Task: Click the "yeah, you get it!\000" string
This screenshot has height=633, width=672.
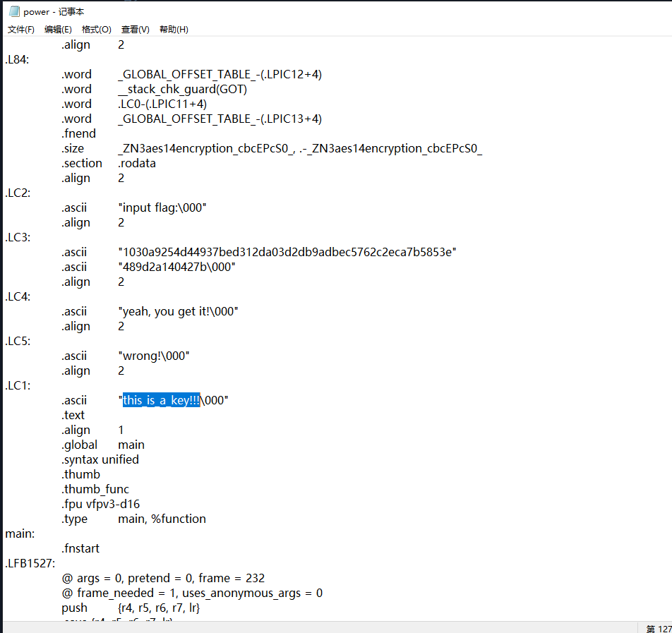Action: [x=179, y=312]
